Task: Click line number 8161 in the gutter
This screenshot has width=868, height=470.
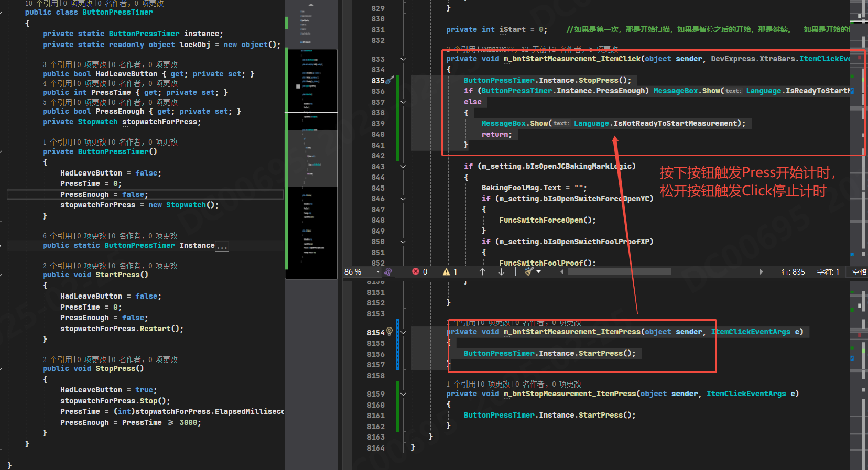Action: pyautogui.click(x=376, y=416)
